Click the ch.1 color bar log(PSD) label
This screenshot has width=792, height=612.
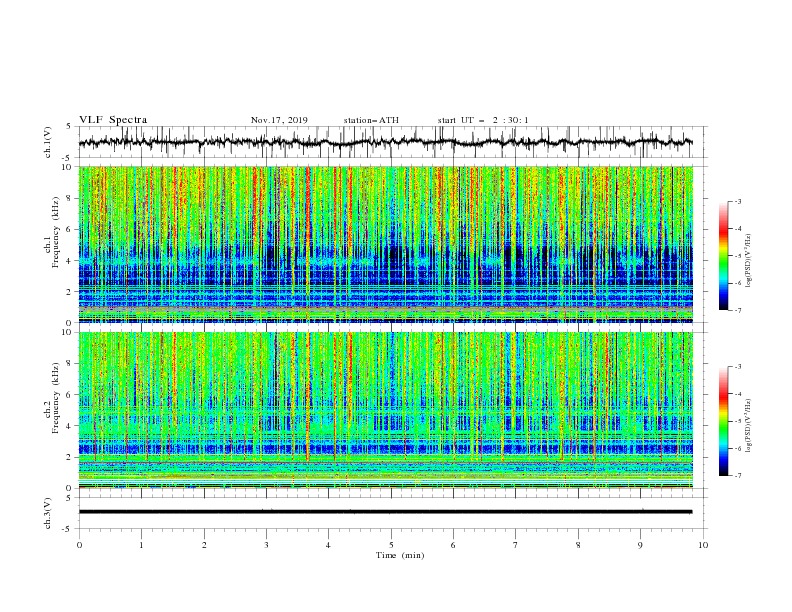[x=749, y=261]
